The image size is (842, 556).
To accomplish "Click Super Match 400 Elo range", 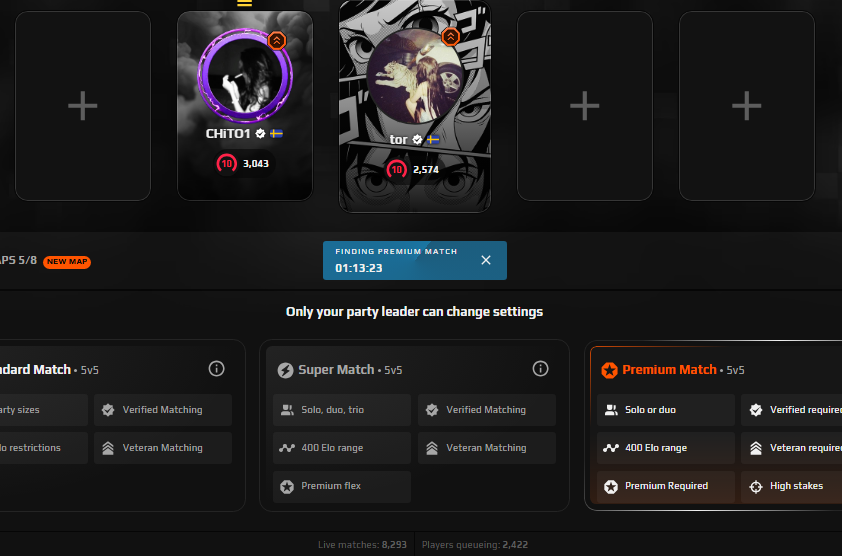I will click(342, 448).
